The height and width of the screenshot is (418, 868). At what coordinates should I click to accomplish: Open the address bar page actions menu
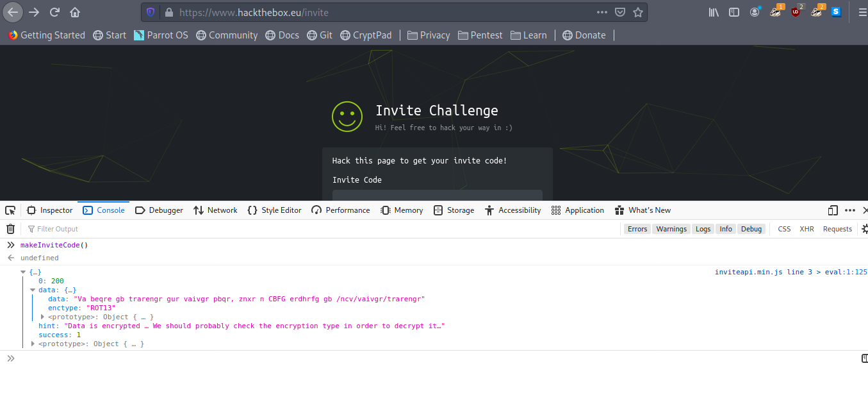pyautogui.click(x=602, y=12)
